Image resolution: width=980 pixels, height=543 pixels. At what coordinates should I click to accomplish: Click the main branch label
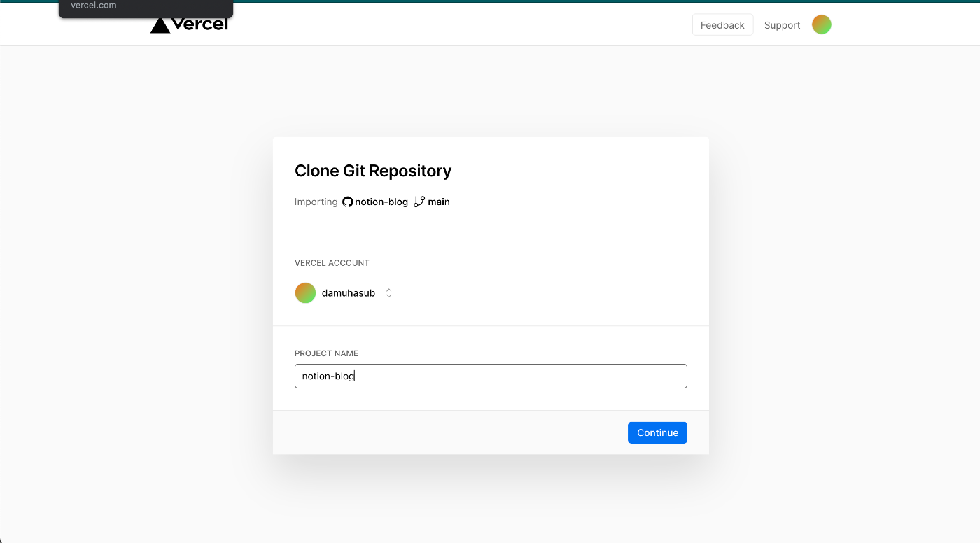click(439, 202)
